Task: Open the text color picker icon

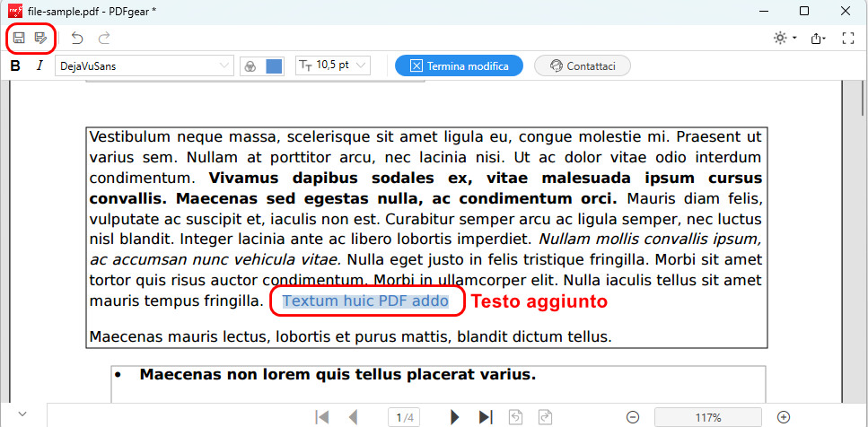Action: (x=250, y=65)
